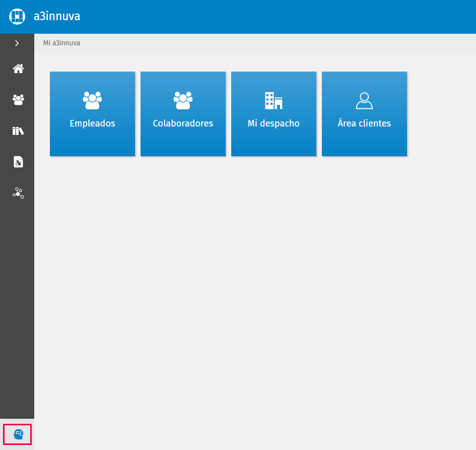Expand the left sidebar with the chevron
This screenshot has width=476, height=450.
coord(17,43)
